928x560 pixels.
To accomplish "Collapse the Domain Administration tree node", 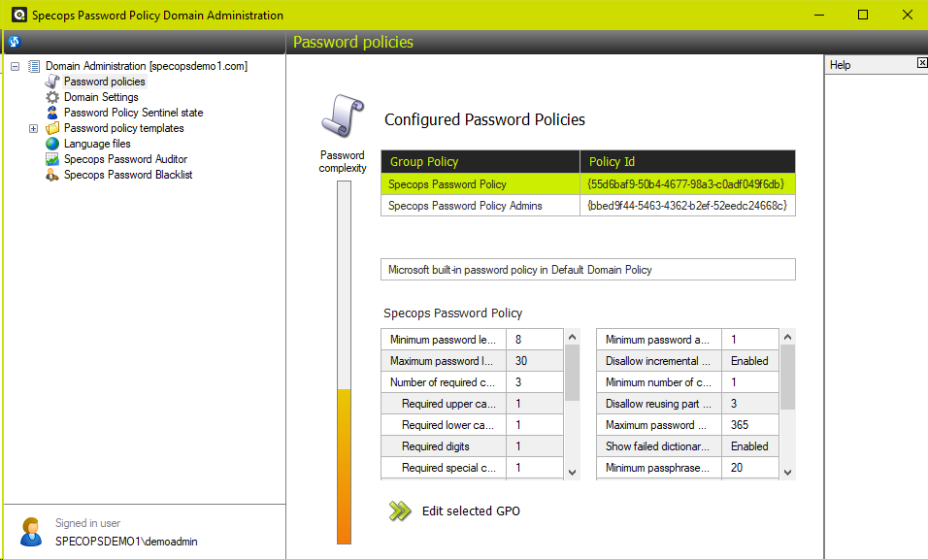I will [x=16, y=66].
